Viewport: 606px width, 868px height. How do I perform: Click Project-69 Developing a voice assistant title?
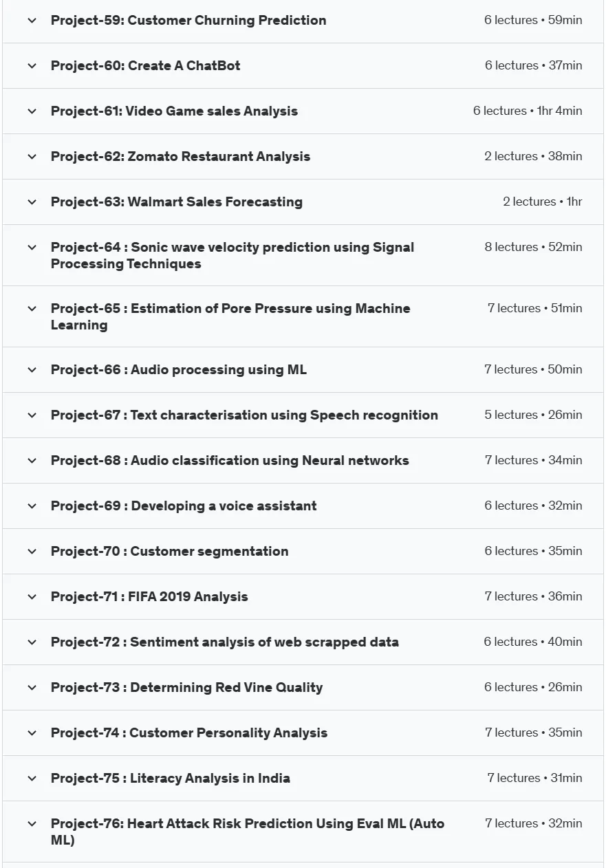tap(184, 506)
